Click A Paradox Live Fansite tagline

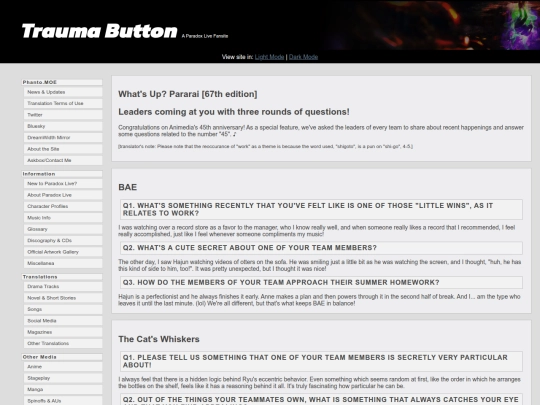tap(205, 36)
